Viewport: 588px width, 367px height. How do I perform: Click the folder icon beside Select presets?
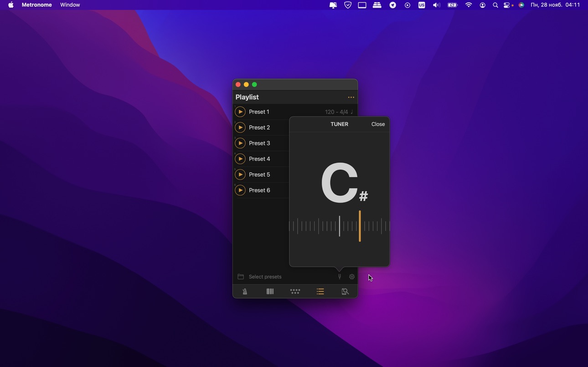coord(241,277)
